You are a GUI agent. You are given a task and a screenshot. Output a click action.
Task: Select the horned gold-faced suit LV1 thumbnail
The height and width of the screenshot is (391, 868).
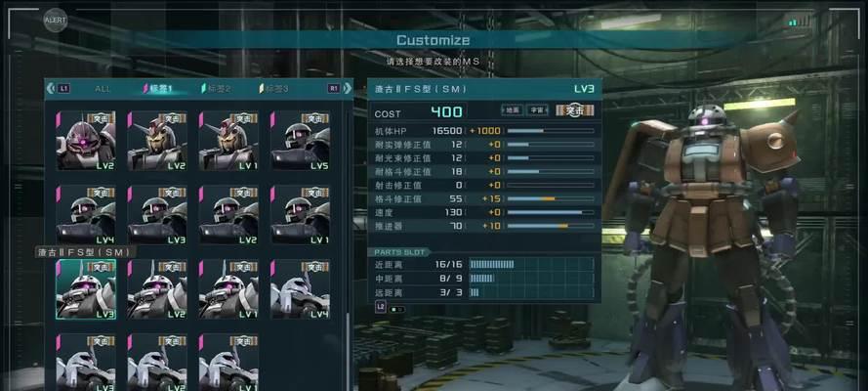tap(228, 141)
